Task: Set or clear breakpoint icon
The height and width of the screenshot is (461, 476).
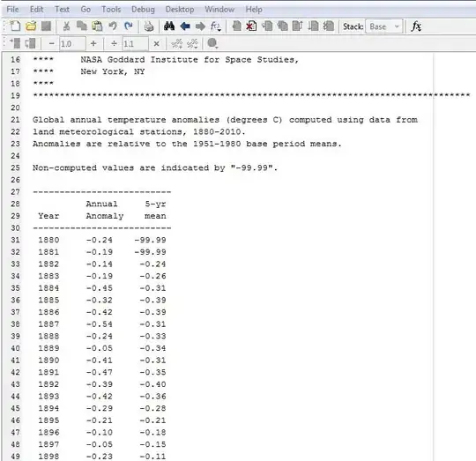Action: coord(236,26)
